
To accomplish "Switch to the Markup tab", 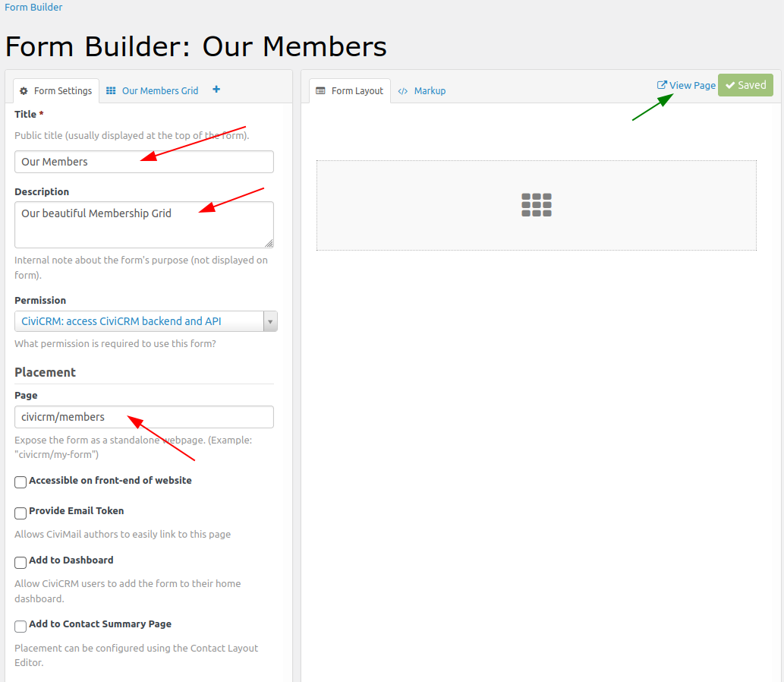I will point(430,91).
